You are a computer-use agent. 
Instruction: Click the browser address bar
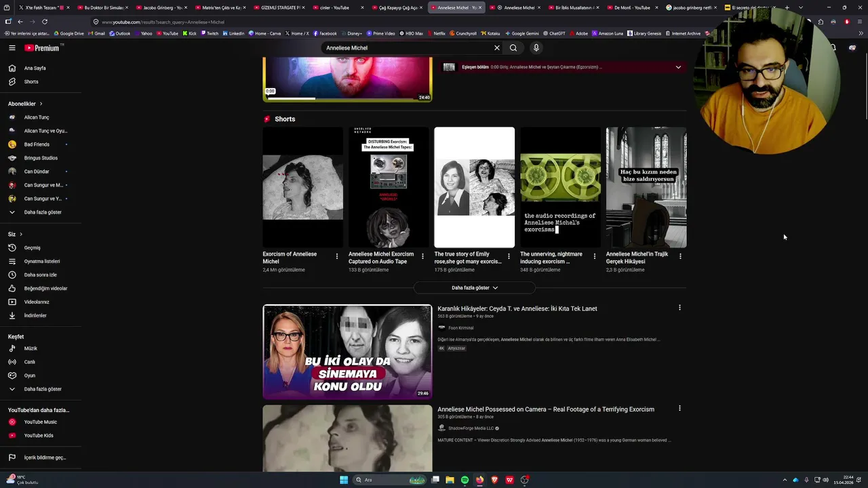point(393,22)
